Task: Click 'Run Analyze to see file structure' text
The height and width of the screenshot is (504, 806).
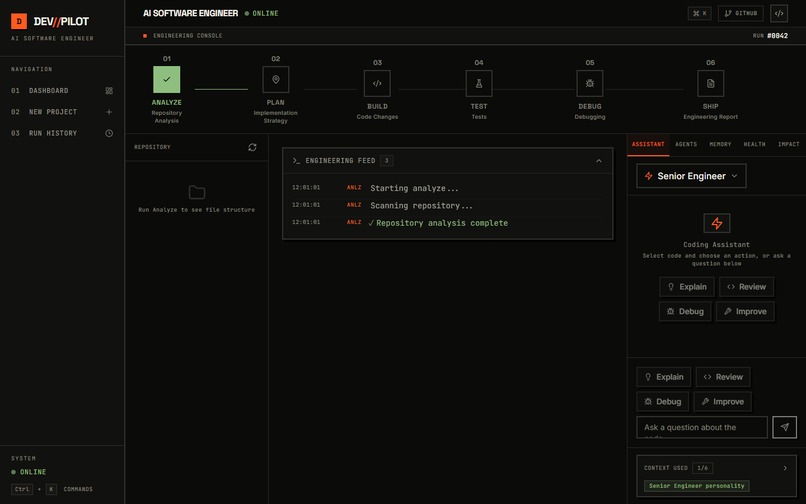Action: [197, 210]
